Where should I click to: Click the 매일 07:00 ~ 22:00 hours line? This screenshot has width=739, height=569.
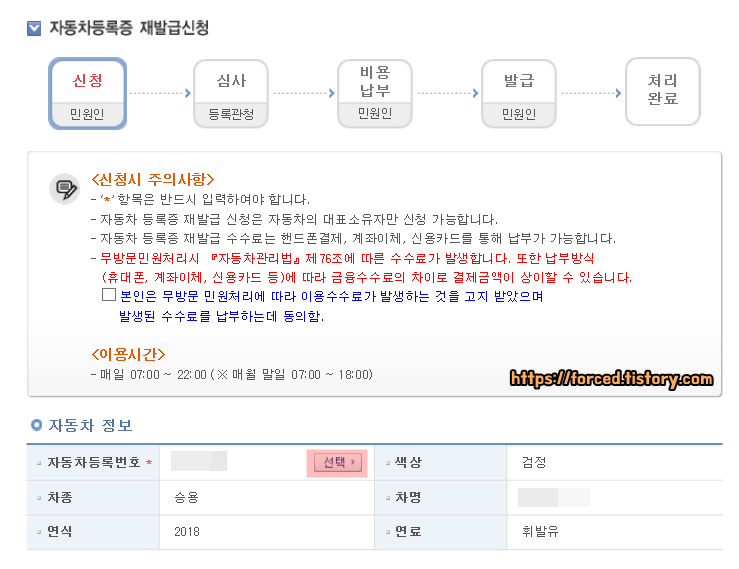(x=231, y=375)
